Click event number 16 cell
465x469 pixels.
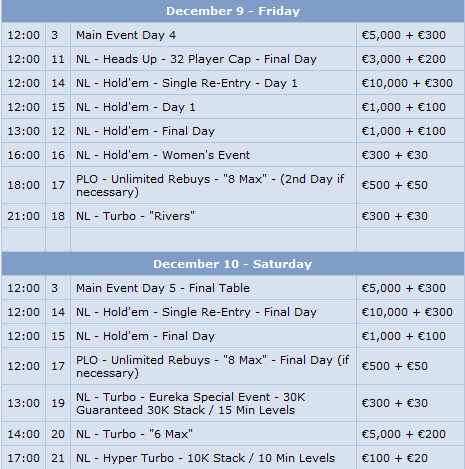point(58,155)
